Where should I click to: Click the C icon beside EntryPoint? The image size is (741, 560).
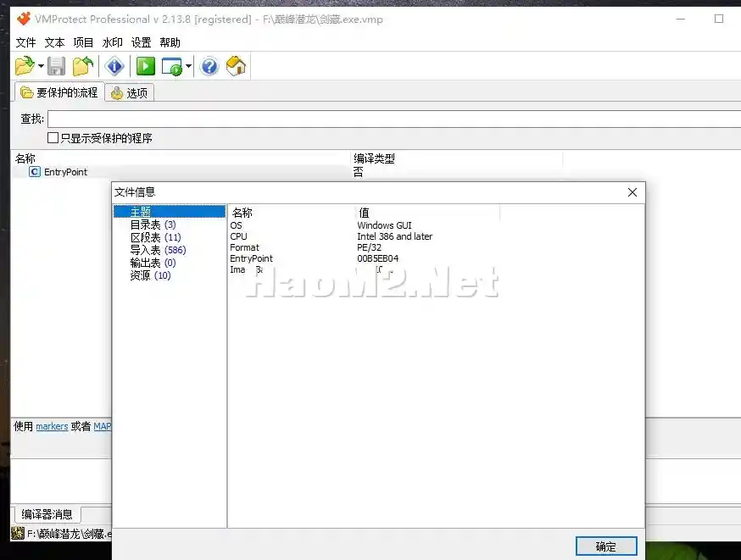pos(35,172)
